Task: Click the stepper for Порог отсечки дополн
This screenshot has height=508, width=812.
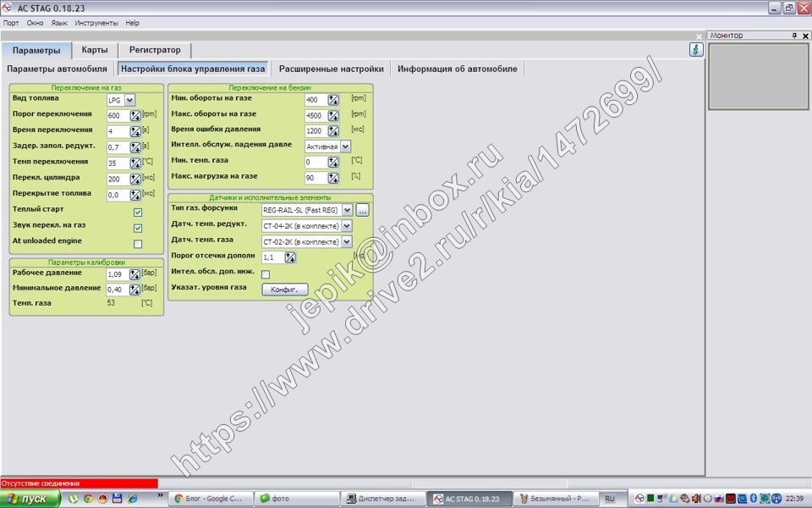Action: pyautogui.click(x=290, y=257)
